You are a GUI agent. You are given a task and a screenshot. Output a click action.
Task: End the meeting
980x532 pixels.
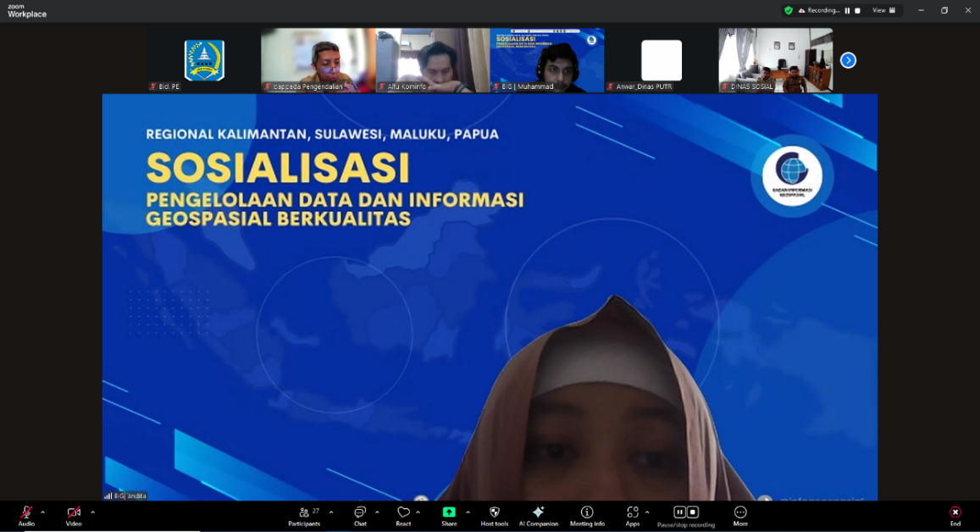point(955,513)
